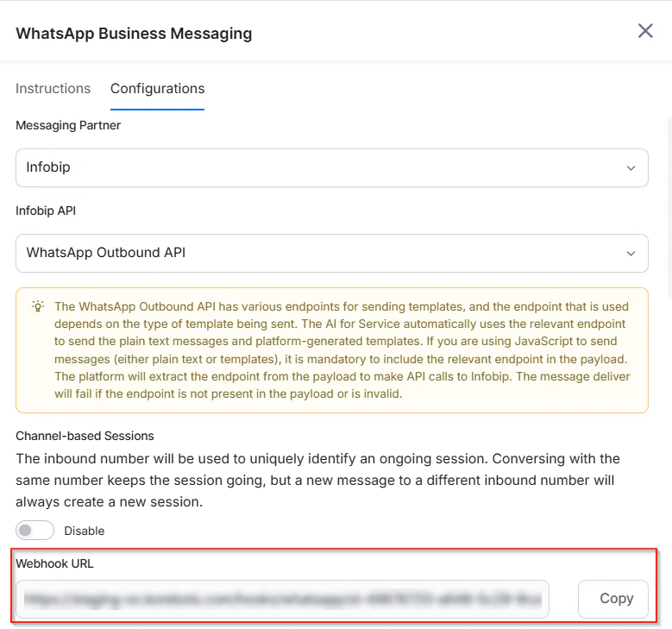Click the WhatsApp Business Messaging title
Image resolution: width=672 pixels, height=629 pixels.
[x=135, y=34]
